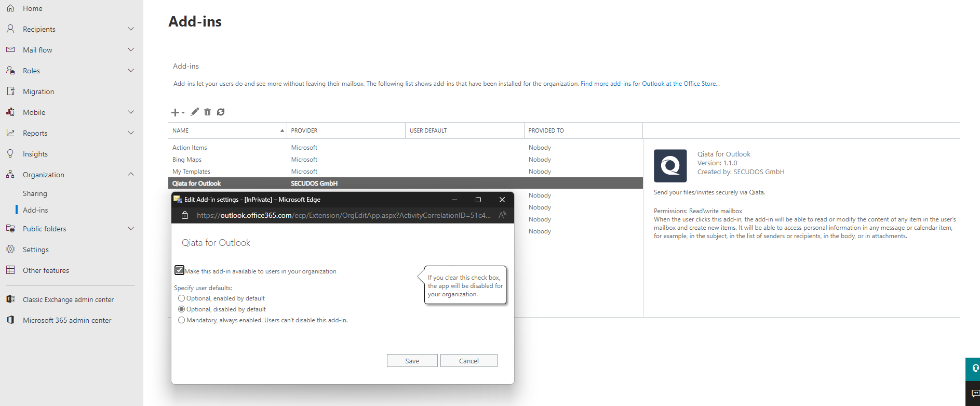980x406 pixels.
Task: Click SECUDOS GmbH provider cell
Action: point(314,184)
